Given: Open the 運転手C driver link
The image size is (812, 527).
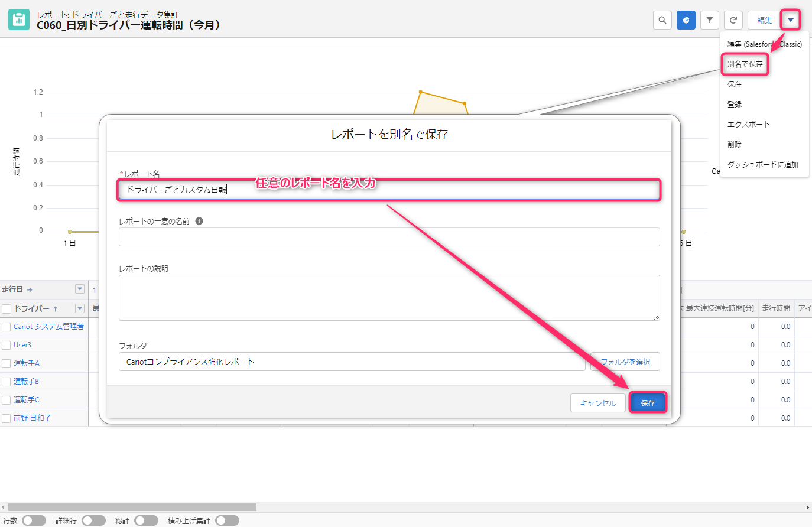Looking at the screenshot, I should click(x=27, y=400).
